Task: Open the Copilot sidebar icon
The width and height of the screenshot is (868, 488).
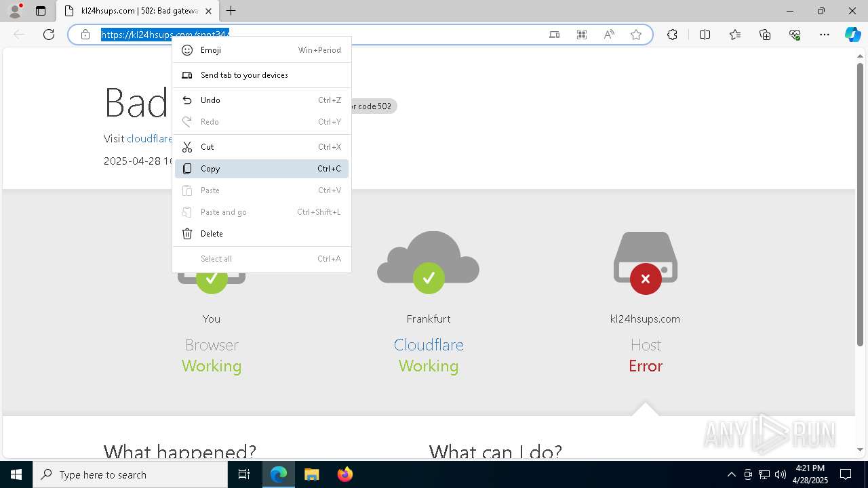Action: point(852,35)
